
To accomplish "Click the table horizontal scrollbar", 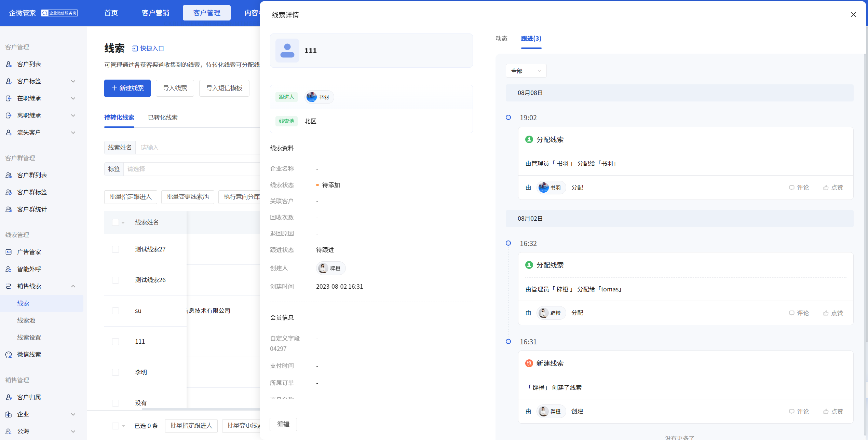I will 201,409.
